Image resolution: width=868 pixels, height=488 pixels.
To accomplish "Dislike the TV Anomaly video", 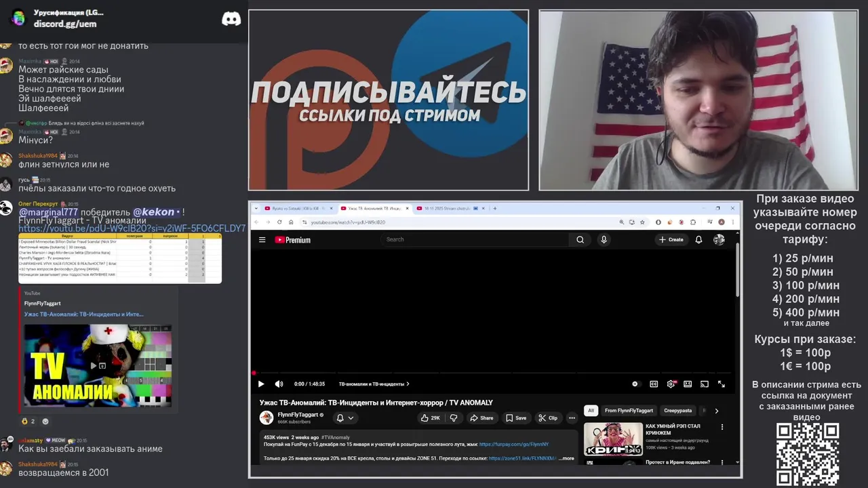I will (x=454, y=418).
